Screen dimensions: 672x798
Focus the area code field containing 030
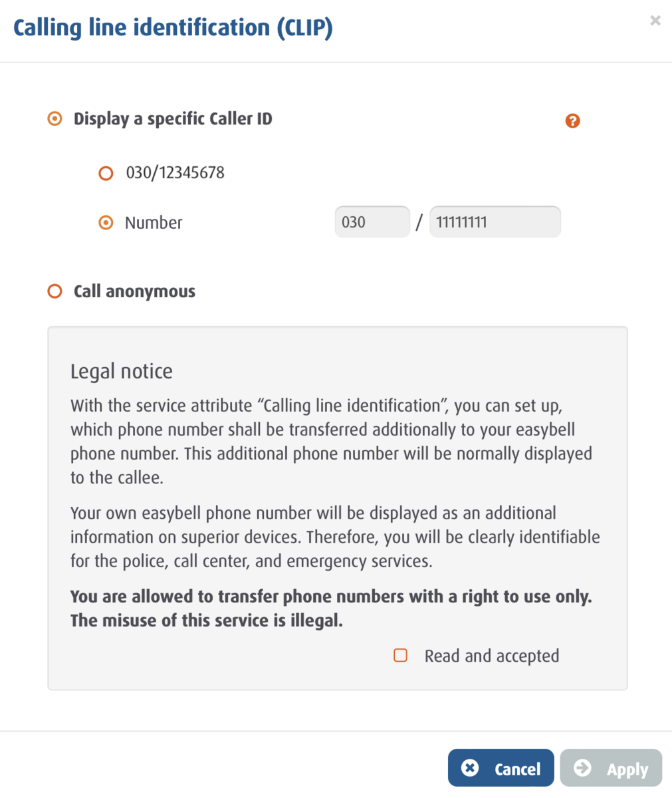372,222
